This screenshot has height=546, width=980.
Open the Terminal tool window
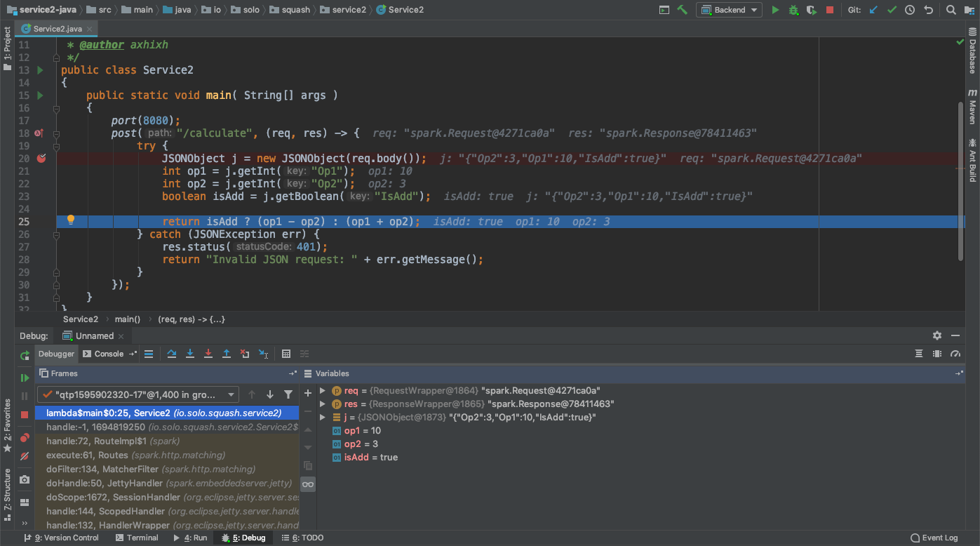[137, 538]
